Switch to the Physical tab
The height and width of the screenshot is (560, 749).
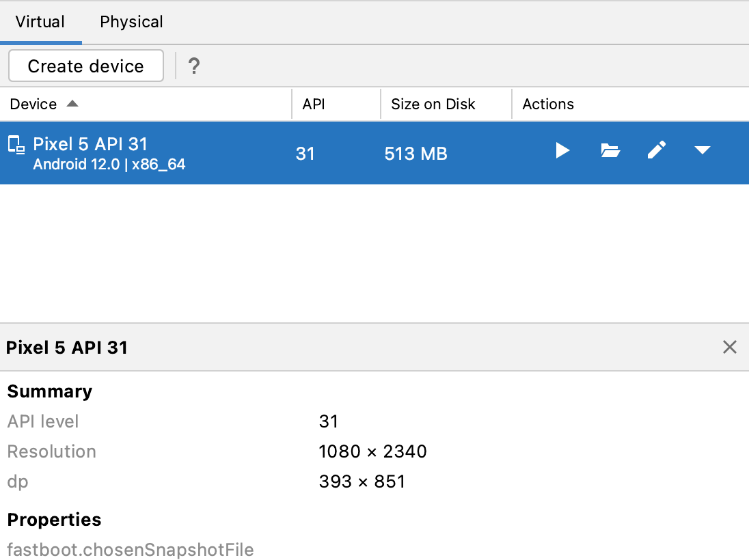coord(131,22)
